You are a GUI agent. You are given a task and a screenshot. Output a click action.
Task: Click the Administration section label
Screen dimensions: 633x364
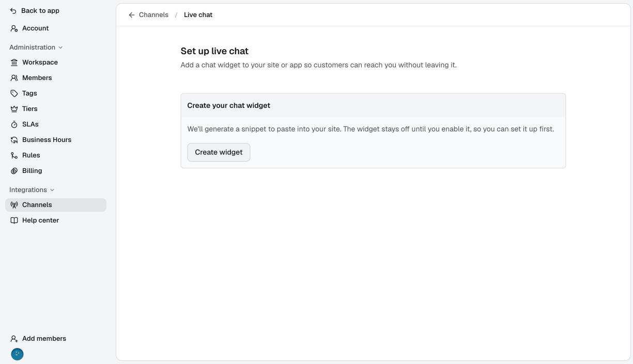(x=32, y=48)
